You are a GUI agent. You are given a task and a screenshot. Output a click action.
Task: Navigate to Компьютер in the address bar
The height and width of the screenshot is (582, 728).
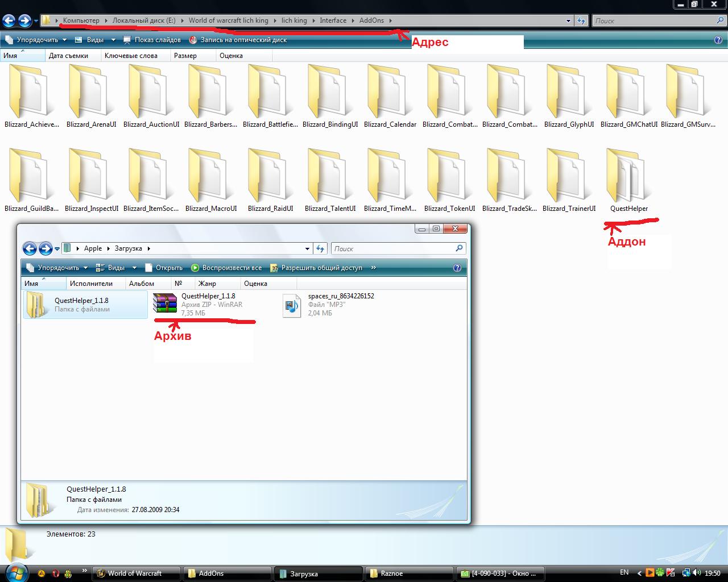click(x=81, y=20)
